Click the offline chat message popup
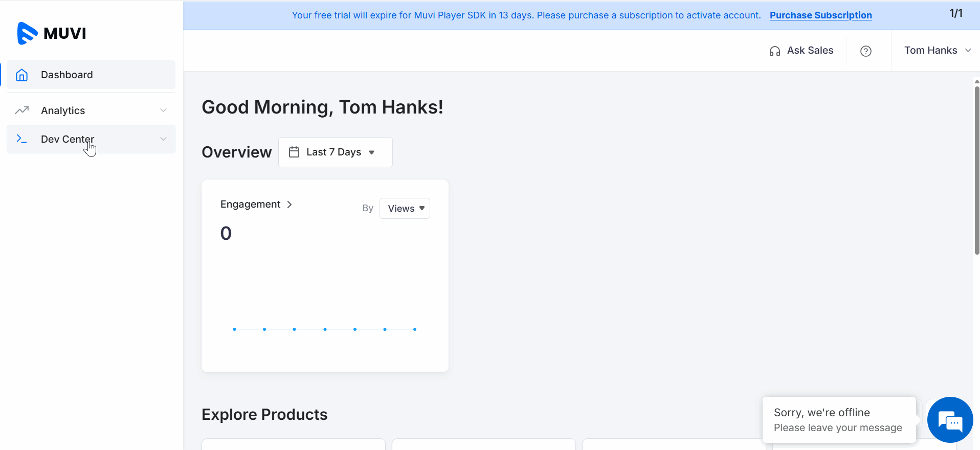 838,420
